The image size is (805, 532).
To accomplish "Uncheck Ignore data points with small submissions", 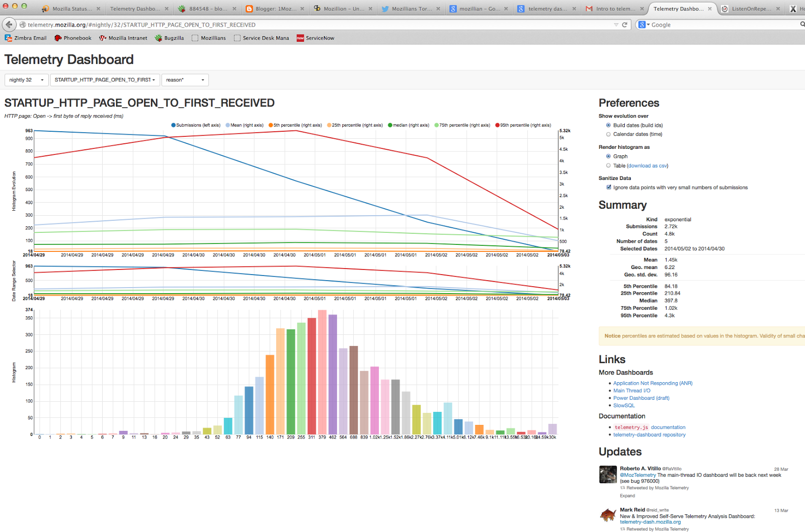I will [x=609, y=187].
